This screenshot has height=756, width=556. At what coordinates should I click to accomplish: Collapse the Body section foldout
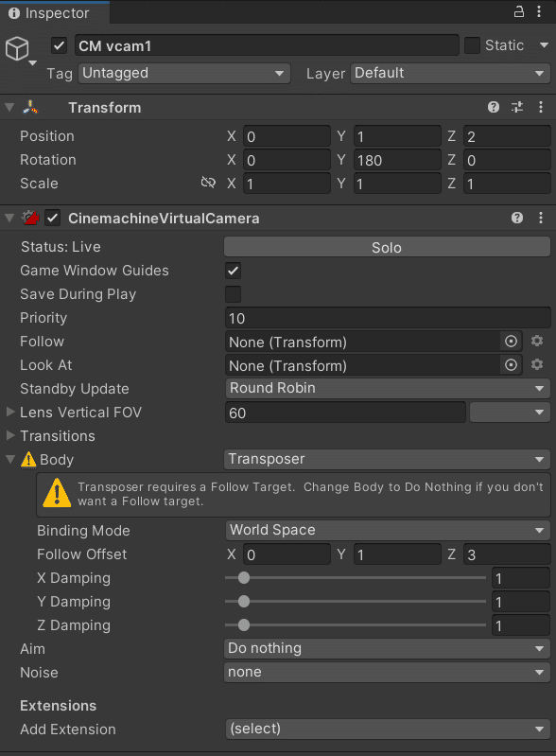tap(10, 460)
